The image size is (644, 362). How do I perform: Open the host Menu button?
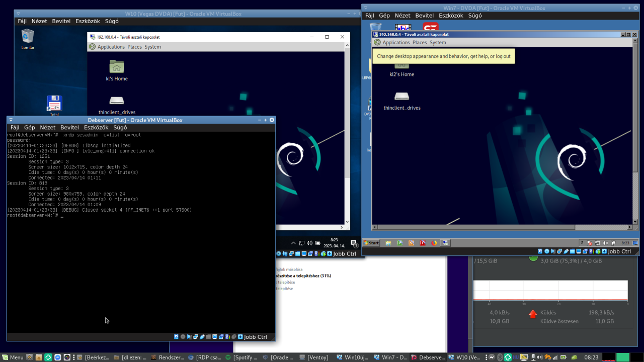point(13,357)
